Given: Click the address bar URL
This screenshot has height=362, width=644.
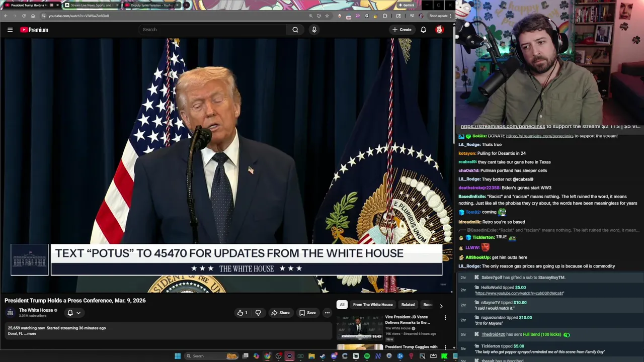Looking at the screenshot, I should coord(78,16).
